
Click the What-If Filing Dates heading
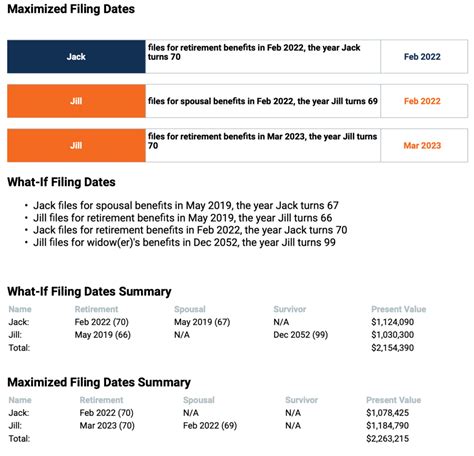tap(61, 182)
